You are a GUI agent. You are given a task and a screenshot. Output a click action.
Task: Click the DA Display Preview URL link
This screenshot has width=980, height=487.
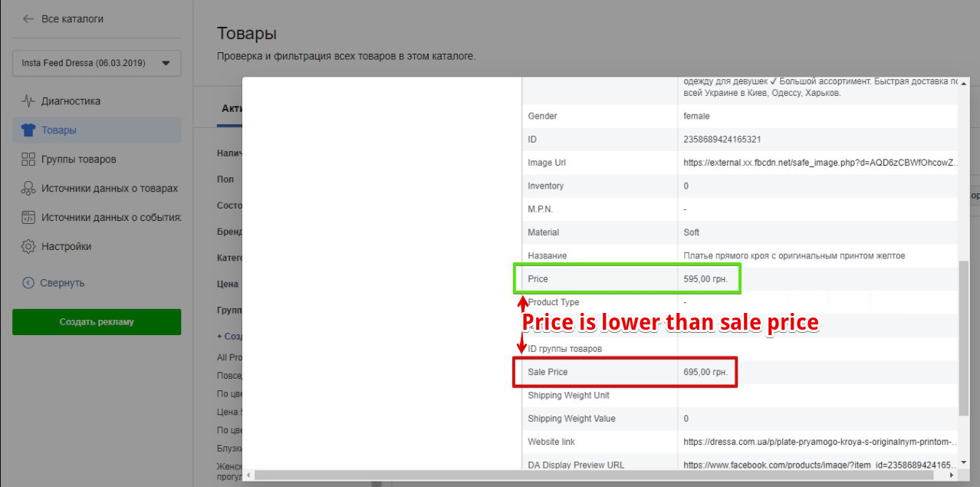pyautogui.click(x=820, y=465)
